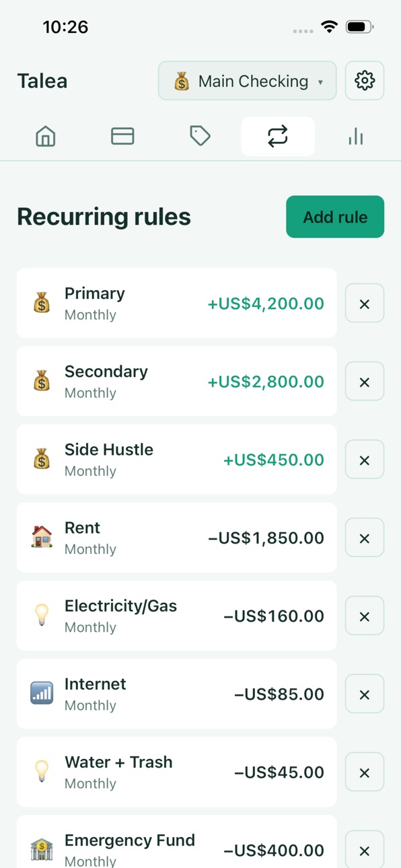
Task: Expand the Main Checking account dropdown
Action: click(x=247, y=81)
